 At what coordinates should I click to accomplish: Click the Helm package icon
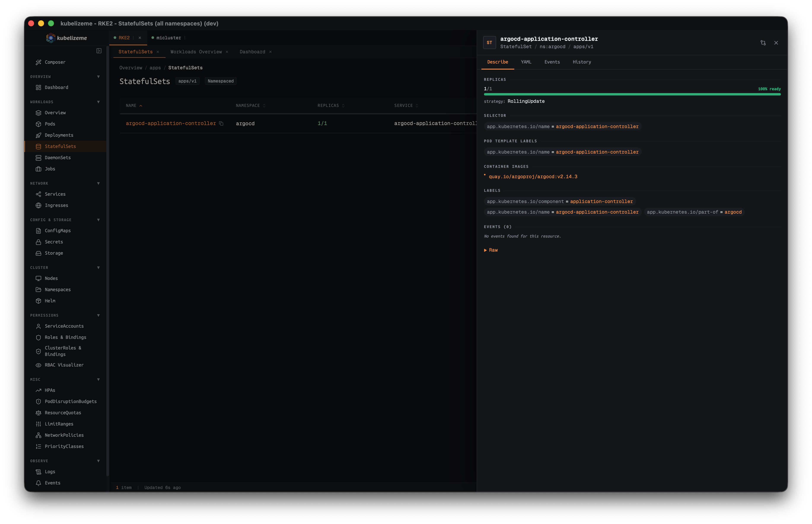[x=38, y=301]
